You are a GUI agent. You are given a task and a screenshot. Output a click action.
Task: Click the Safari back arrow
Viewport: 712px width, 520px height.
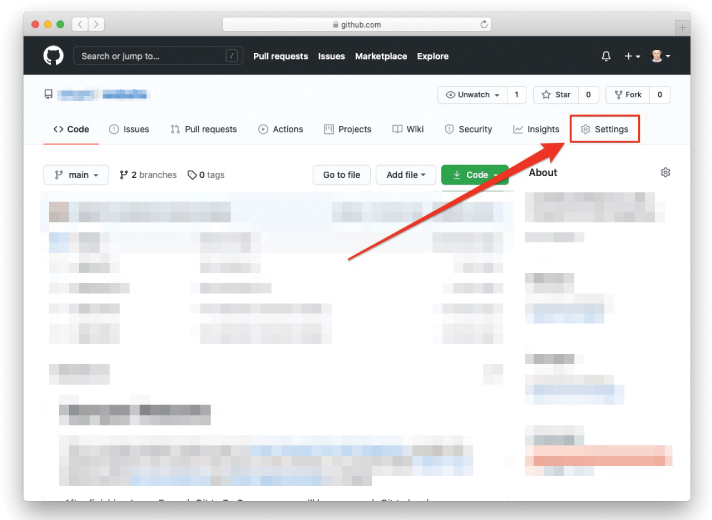[x=79, y=24]
